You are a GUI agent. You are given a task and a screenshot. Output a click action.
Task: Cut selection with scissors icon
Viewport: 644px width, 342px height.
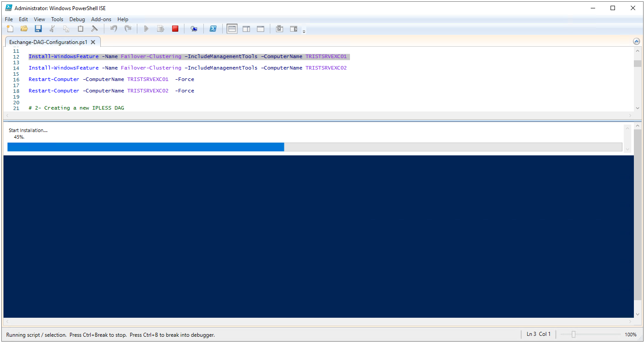(x=52, y=29)
